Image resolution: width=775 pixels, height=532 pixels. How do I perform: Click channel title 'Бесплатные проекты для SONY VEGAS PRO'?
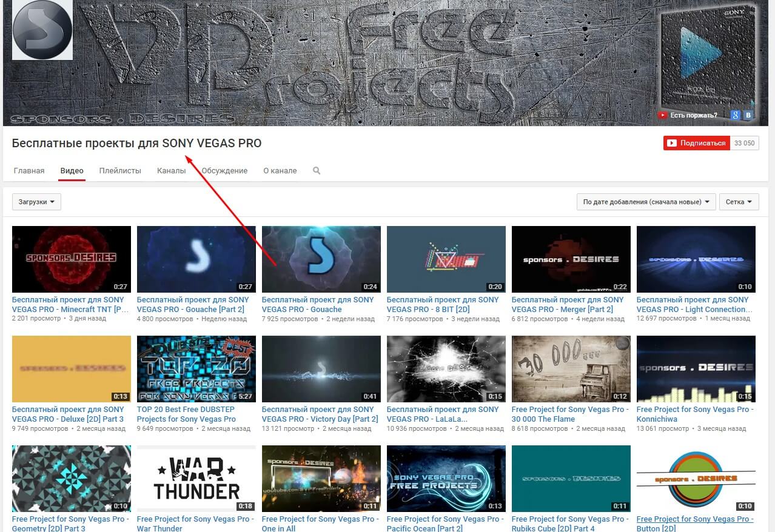tap(137, 144)
